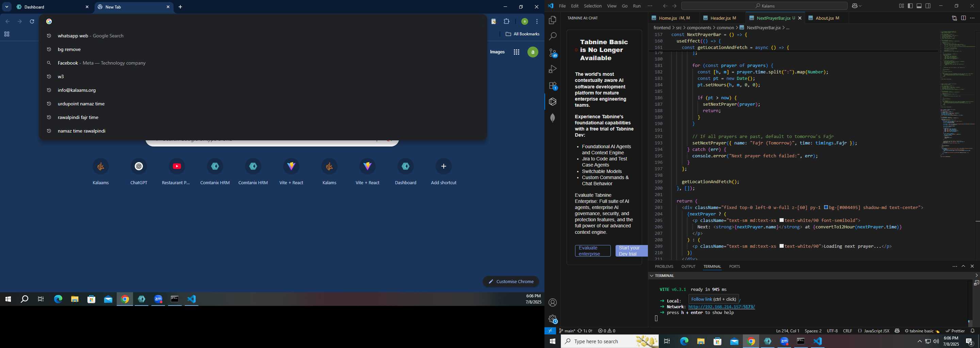Open the Chrome profile avatar in toolbar
980x348 pixels.
tap(525, 22)
